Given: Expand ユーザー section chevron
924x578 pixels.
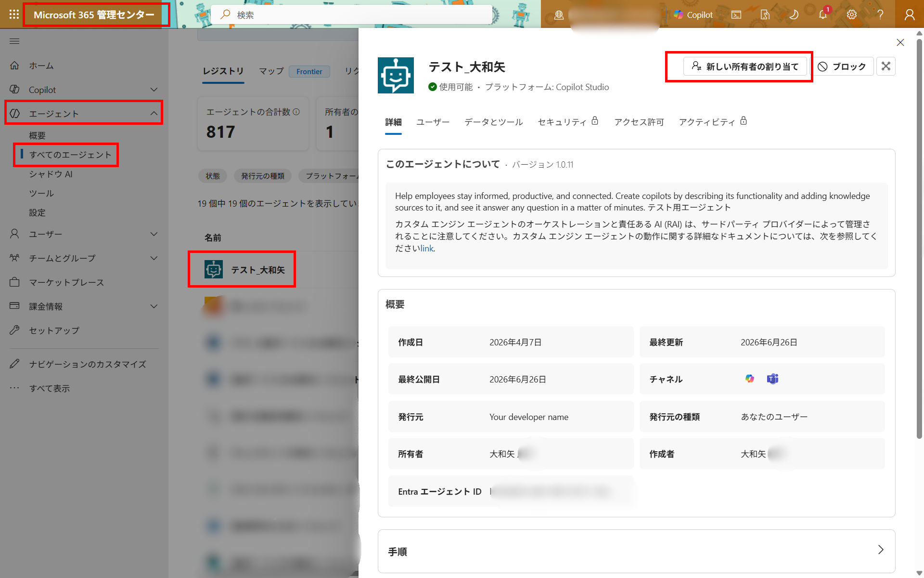Looking at the screenshot, I should coord(154,234).
